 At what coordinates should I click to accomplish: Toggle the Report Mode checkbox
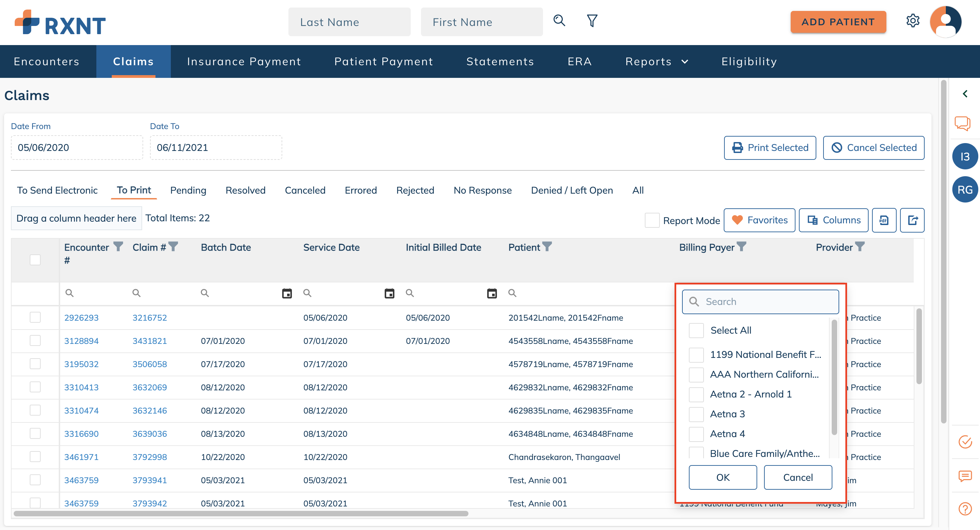[x=652, y=221]
